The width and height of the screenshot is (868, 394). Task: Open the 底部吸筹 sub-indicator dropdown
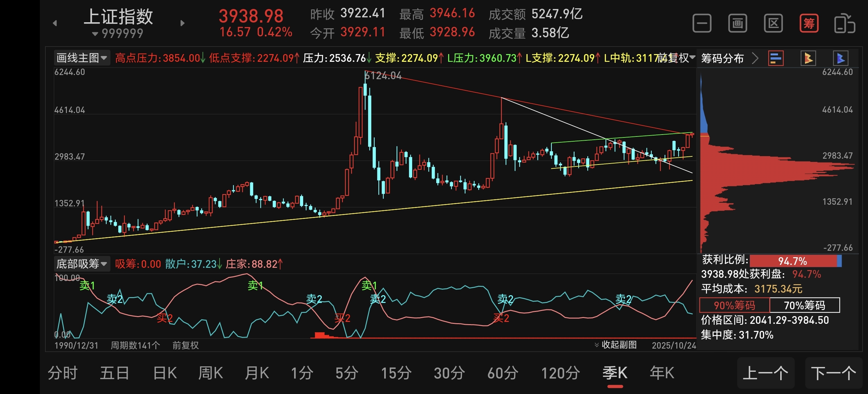(82, 263)
